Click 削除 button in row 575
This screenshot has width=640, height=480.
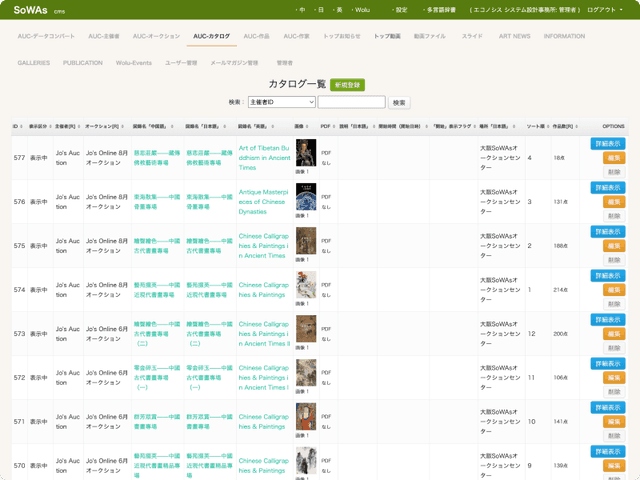[x=613, y=260]
